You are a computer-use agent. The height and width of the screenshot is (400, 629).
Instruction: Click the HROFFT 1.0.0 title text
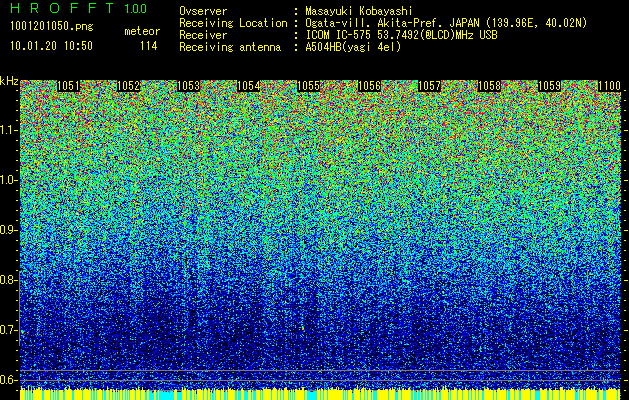[x=79, y=8]
